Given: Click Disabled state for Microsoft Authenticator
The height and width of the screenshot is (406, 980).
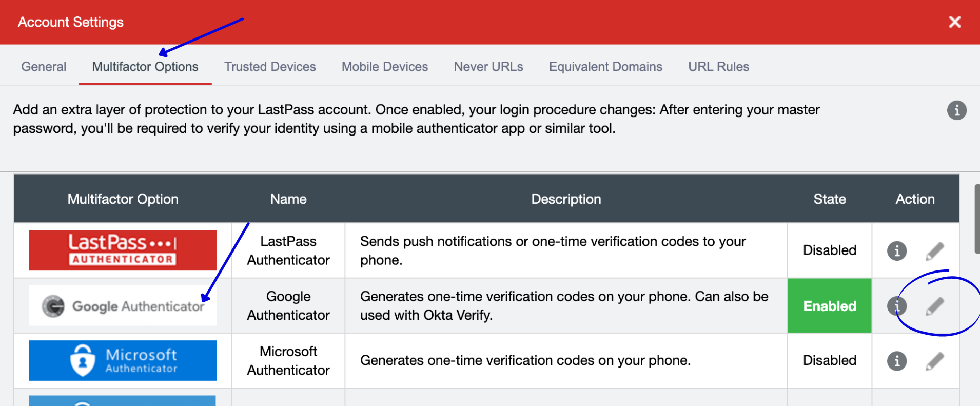Looking at the screenshot, I should [x=830, y=361].
